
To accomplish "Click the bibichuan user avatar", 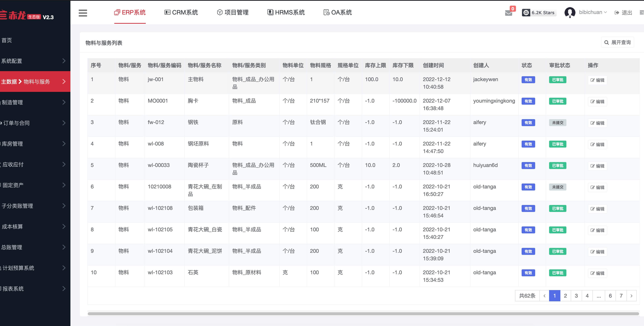I will pos(570,12).
